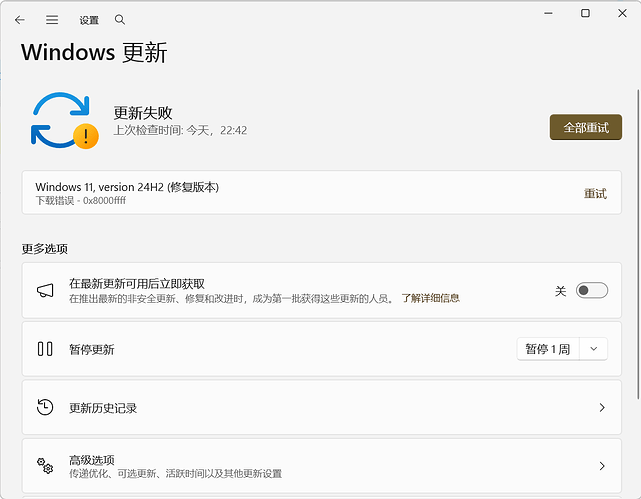The height and width of the screenshot is (499, 641).
Task: Click the 在最新更新可用后立即获取 label
Action: [137, 284]
